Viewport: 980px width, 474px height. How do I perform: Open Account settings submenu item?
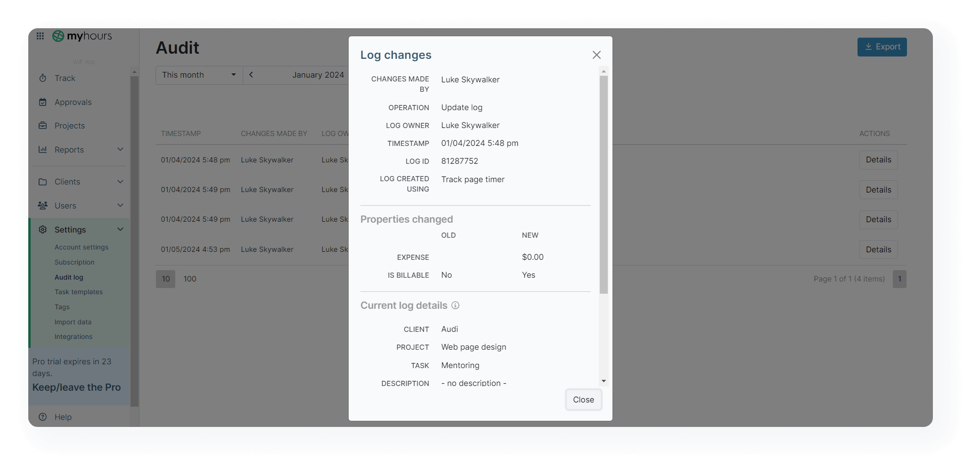pyautogui.click(x=82, y=247)
